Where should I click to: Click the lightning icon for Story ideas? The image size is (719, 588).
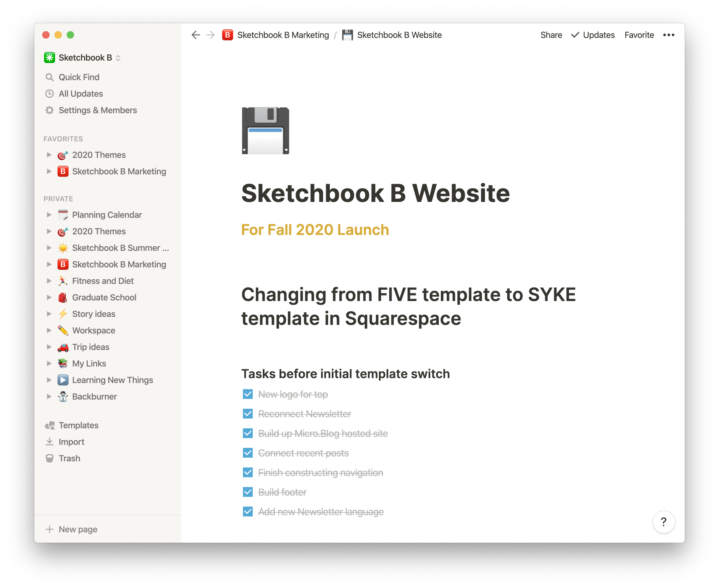tap(63, 314)
